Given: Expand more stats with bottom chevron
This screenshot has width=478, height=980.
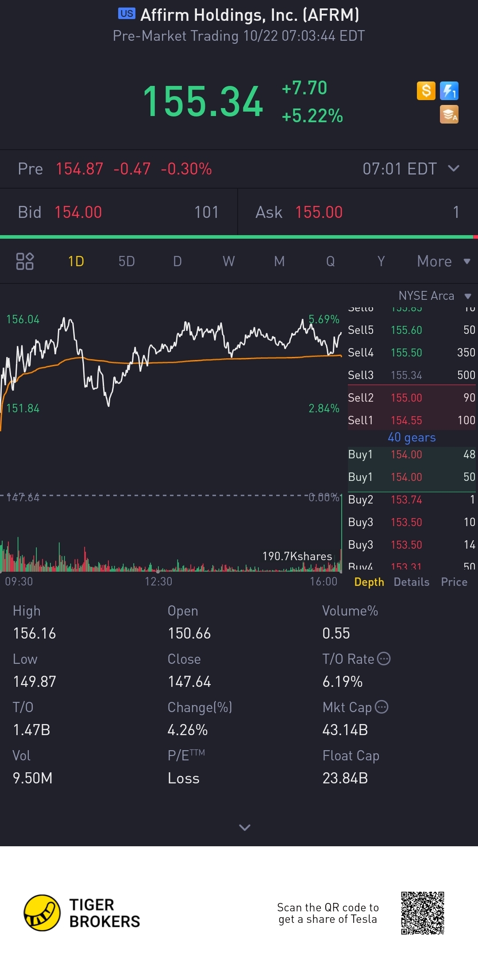Looking at the screenshot, I should (x=245, y=827).
